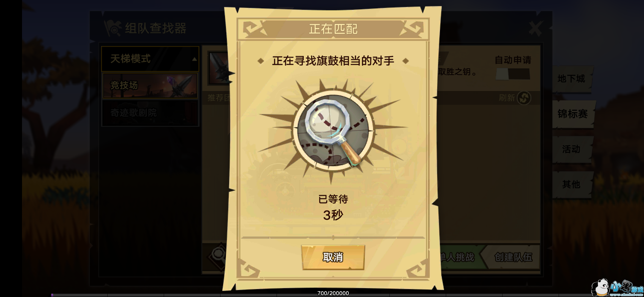Click the team finder flag icon
Screen dimensions: 644x297
coord(113,28)
